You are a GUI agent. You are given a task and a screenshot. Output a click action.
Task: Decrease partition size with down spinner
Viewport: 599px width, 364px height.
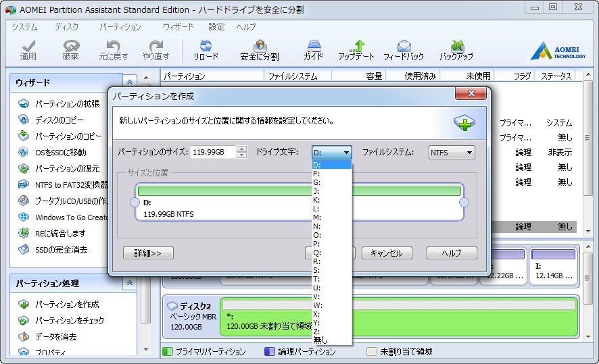click(241, 155)
